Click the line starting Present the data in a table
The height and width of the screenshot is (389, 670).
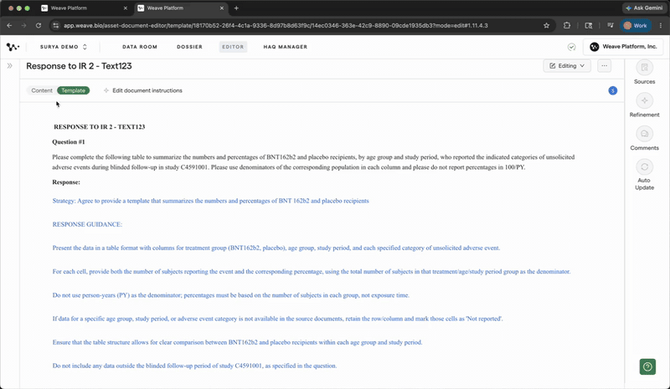(x=276, y=248)
